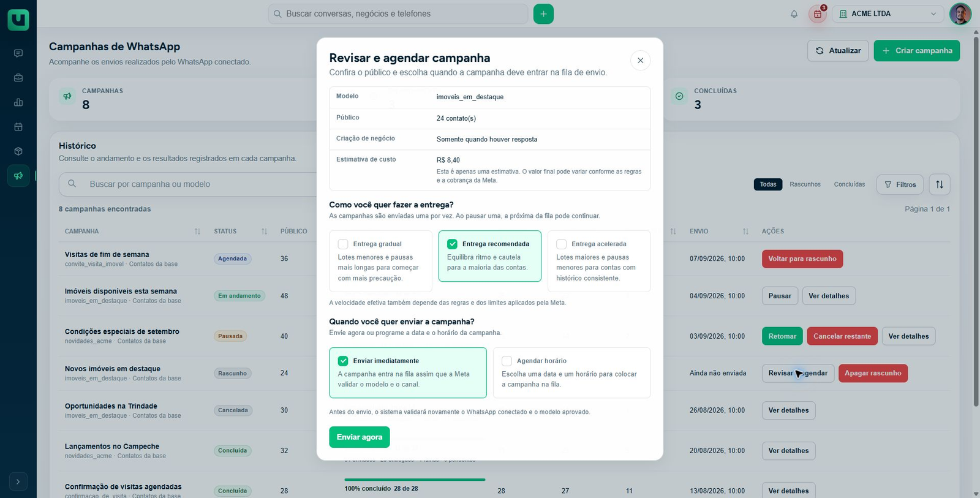Click the Enviar agora button
Screen dimensions: 980x498
click(x=360, y=437)
